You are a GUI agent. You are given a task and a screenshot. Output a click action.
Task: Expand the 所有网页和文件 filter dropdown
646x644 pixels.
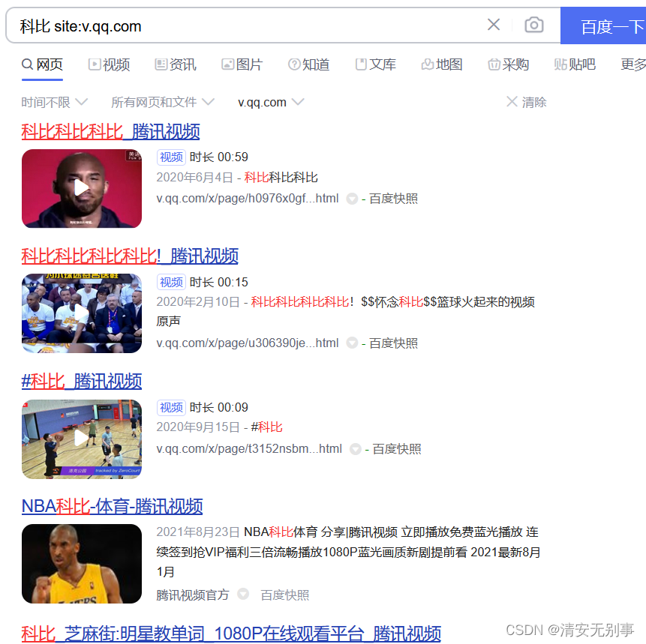tap(163, 102)
